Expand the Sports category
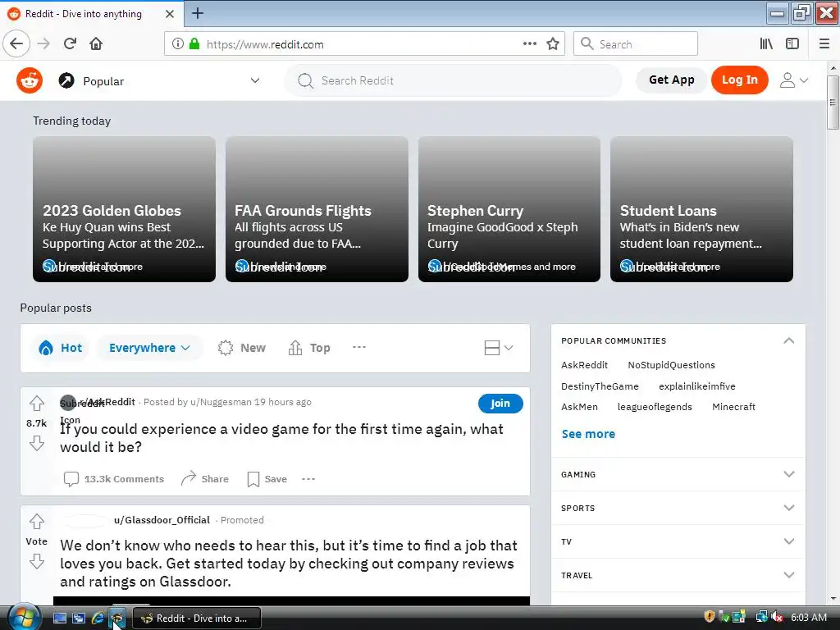840x630 pixels. pyautogui.click(x=678, y=508)
